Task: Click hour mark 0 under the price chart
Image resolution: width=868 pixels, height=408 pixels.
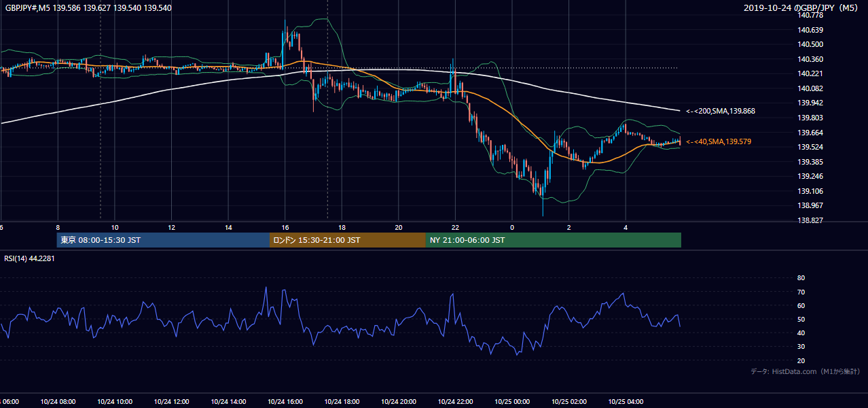Action: coord(512,228)
